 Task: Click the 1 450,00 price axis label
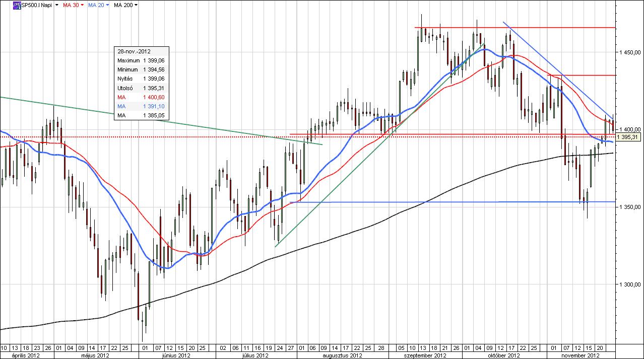pyautogui.click(x=629, y=52)
